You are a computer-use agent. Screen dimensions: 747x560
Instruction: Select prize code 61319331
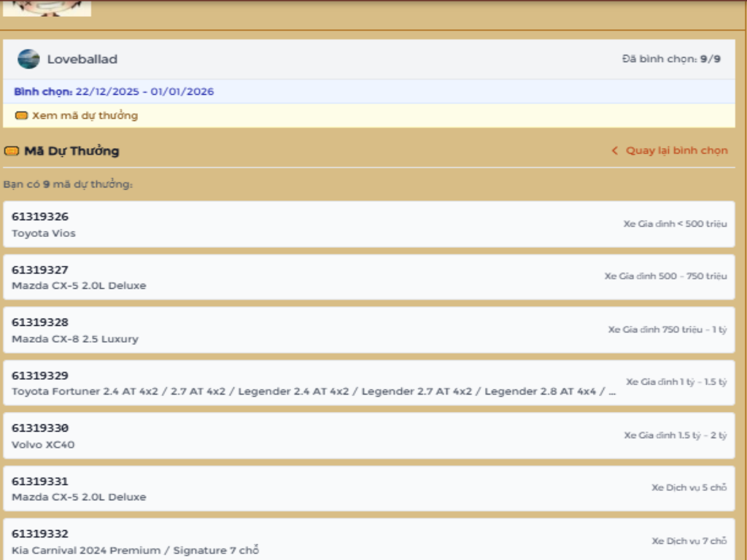tap(40, 481)
